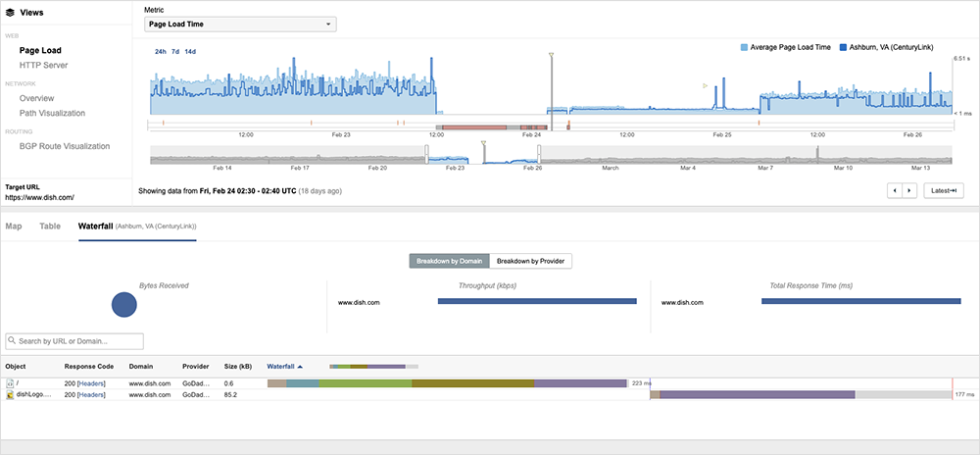The height and width of the screenshot is (455, 980).
Task: Click the Views layers icon
Action: [x=10, y=13]
